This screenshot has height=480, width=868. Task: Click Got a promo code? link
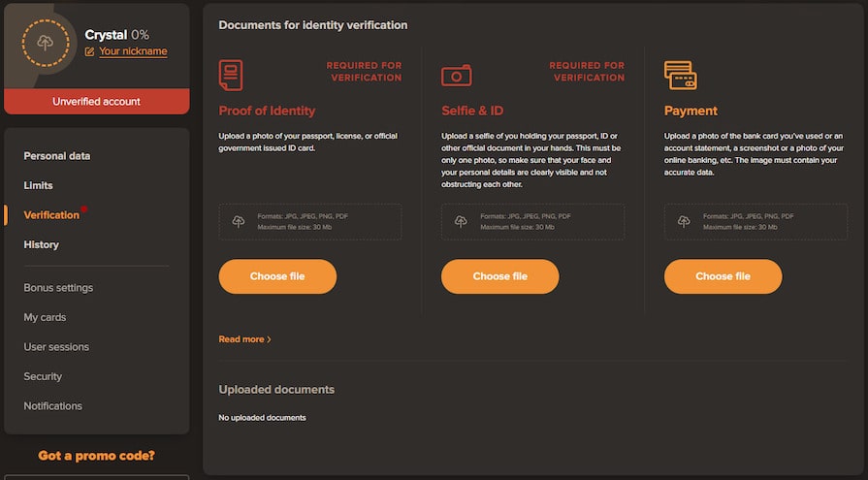click(x=96, y=455)
